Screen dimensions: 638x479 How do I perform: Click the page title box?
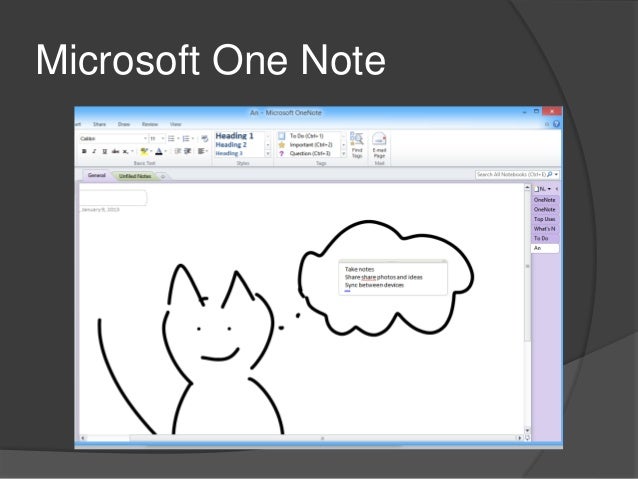pyautogui.click(x=113, y=198)
